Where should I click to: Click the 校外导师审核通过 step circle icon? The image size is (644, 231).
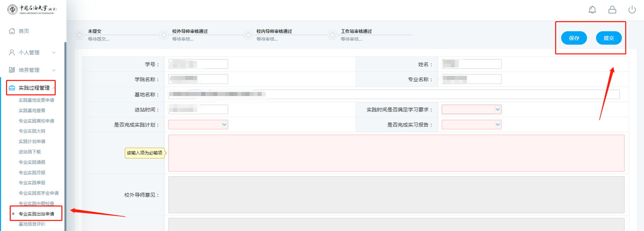coord(164,35)
